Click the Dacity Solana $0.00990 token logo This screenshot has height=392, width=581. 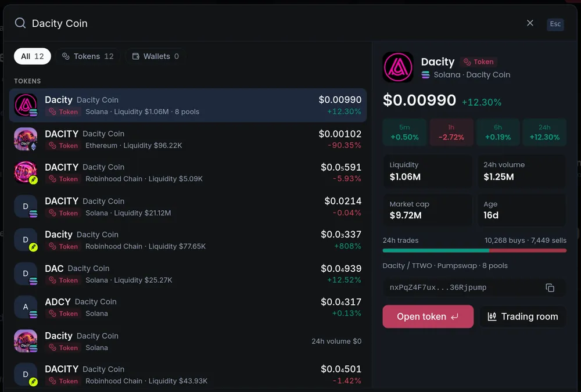[x=26, y=105]
